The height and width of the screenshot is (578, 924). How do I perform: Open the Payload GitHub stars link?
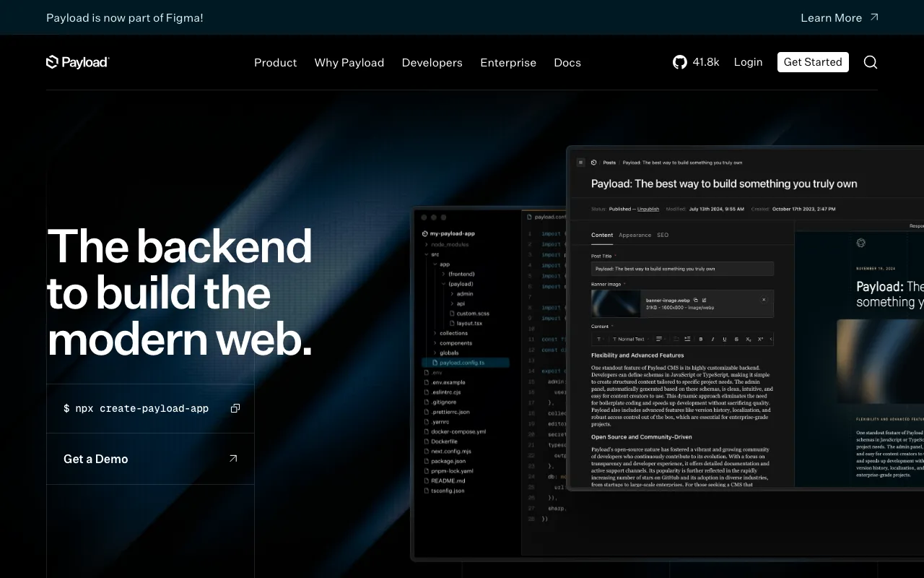tap(695, 62)
